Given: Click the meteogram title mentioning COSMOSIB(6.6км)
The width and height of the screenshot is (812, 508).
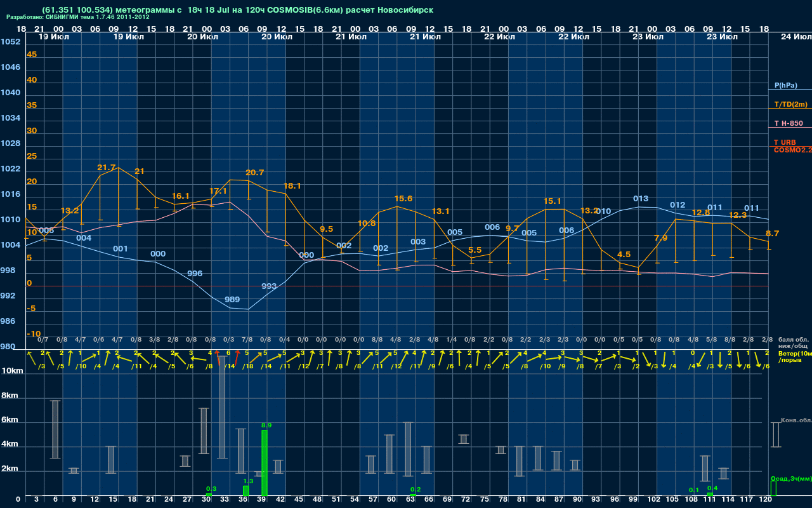Looking at the screenshot, I should [238, 10].
